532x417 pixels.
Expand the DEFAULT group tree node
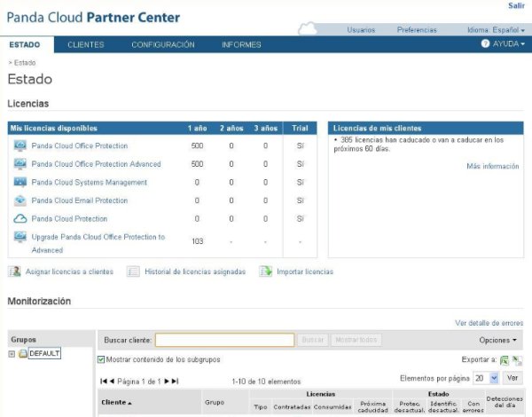click(12, 354)
